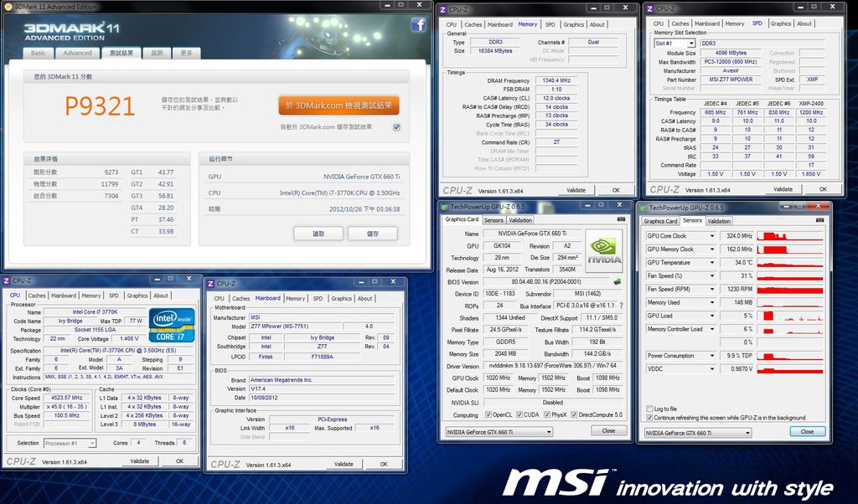The width and height of the screenshot is (858, 504).
Task: Click the screenshot camera icon in GPU-Z Graphics Card window
Action: click(621, 219)
